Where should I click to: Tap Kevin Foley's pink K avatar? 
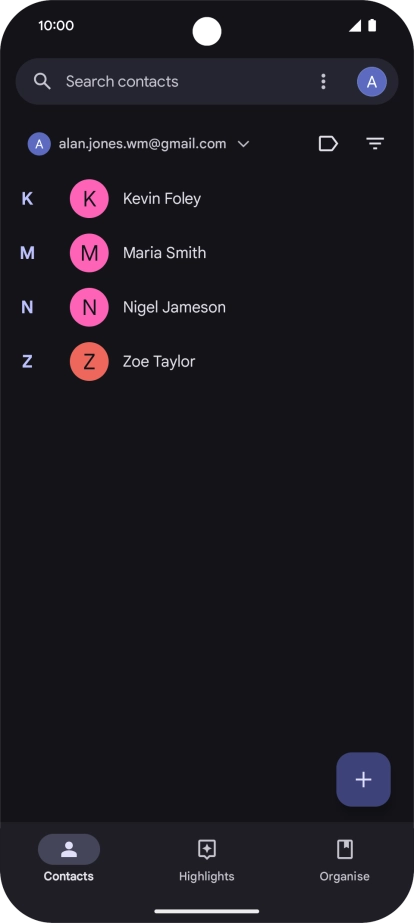coord(89,199)
